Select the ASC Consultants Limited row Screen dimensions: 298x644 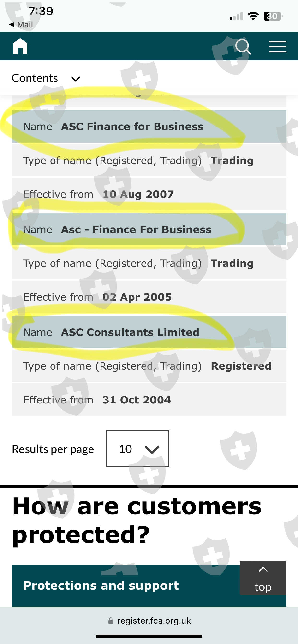pyautogui.click(x=149, y=332)
